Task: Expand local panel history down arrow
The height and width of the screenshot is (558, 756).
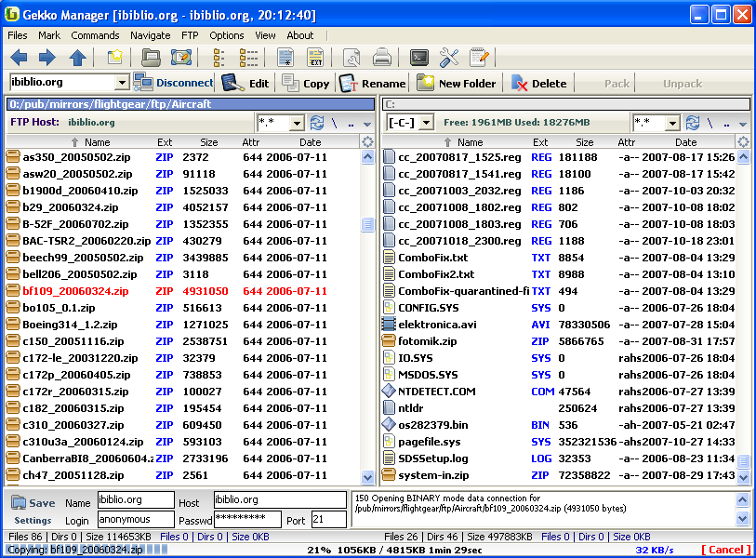Action: tap(743, 124)
